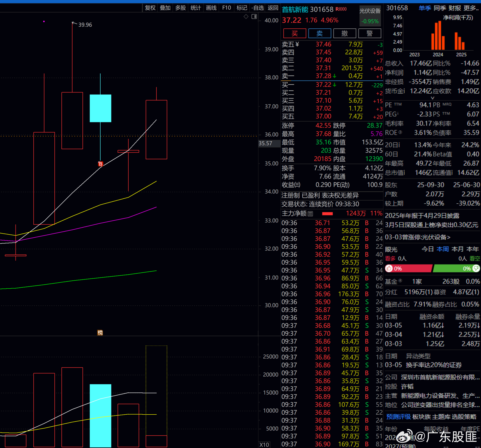Click the 卖五 ask price 37.46
Image resolution: width=481 pixels, height=448 pixels.
(x=323, y=44)
